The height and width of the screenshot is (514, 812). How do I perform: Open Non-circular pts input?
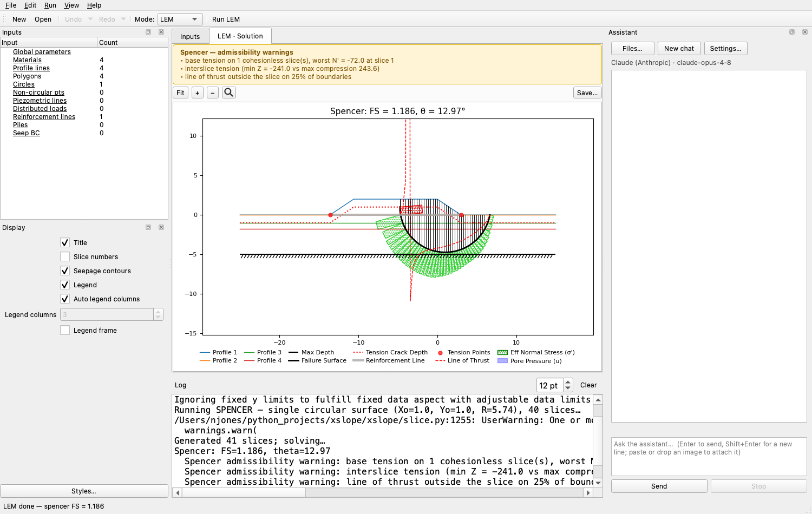38,93
